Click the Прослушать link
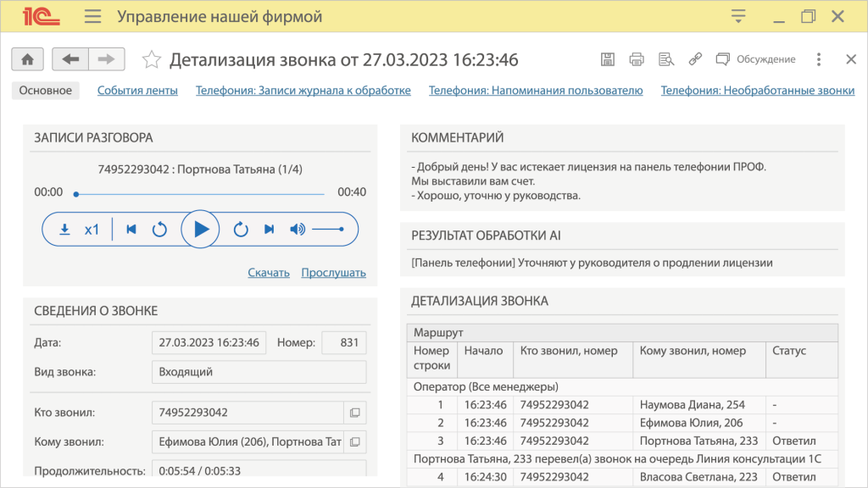This screenshot has width=868, height=488. pyautogui.click(x=333, y=273)
